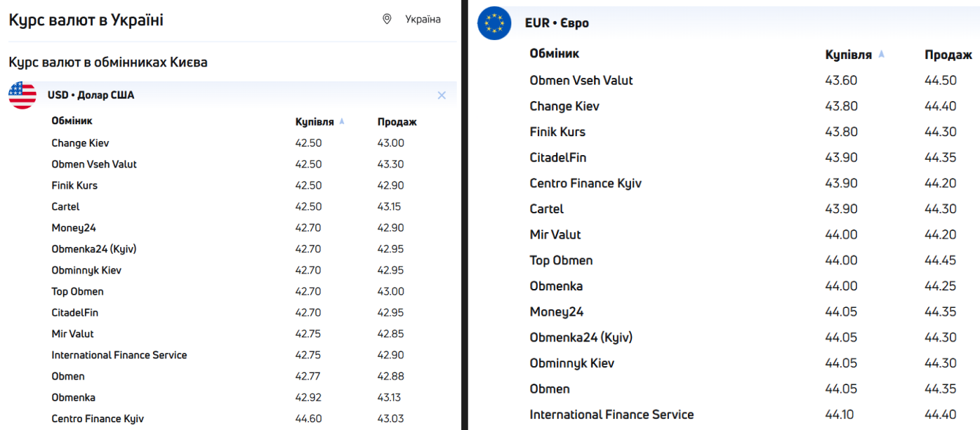The height and width of the screenshot is (430, 980).
Task: Click the USD • Долар США heading
Action: click(x=91, y=95)
